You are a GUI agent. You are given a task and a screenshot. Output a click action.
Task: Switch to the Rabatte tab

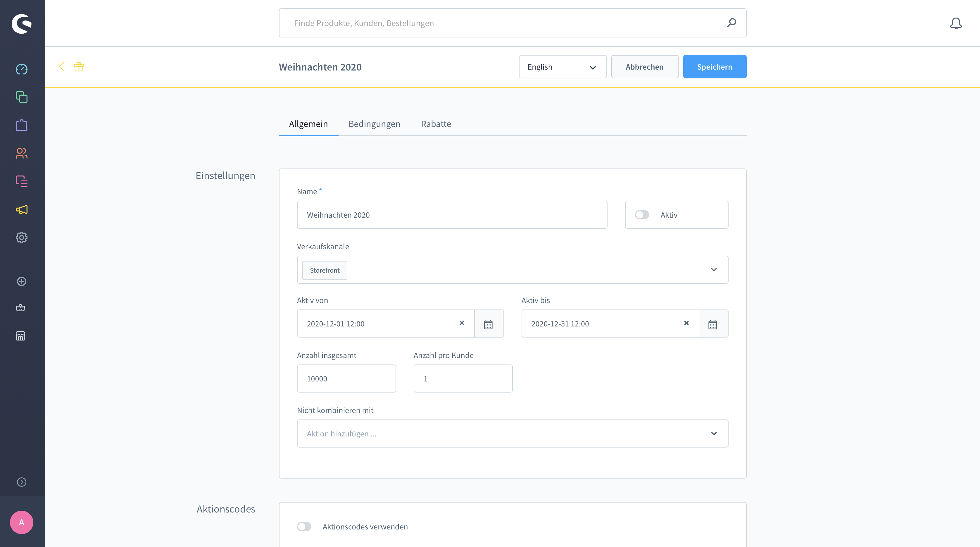click(436, 124)
